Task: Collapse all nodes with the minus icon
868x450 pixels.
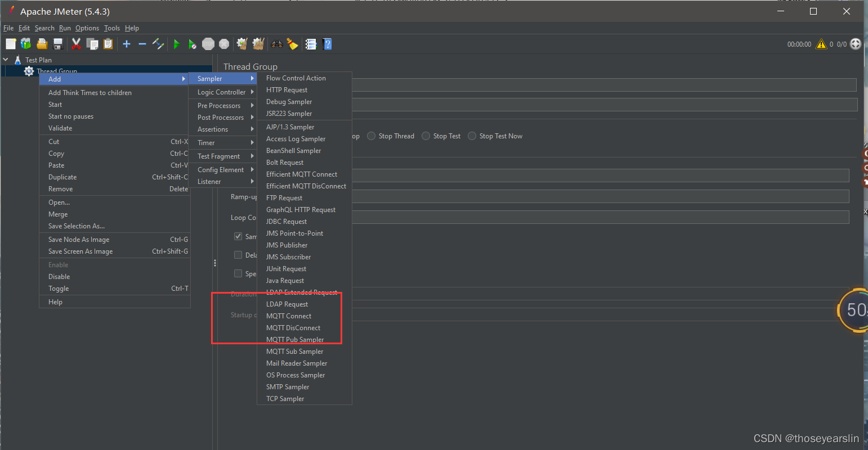Action: [x=142, y=44]
